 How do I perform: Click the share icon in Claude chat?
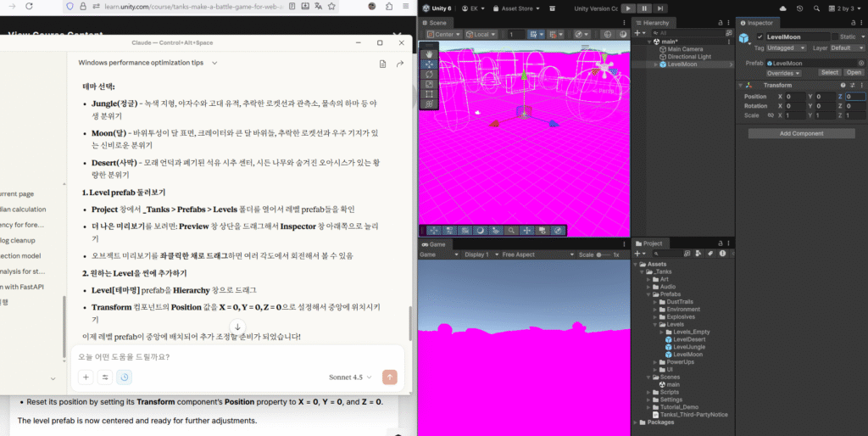tap(399, 64)
